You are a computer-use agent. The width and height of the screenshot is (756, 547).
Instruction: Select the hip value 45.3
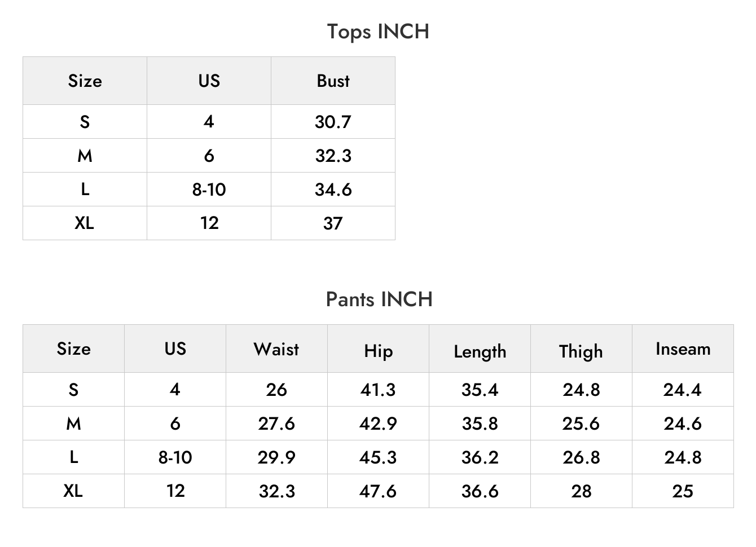pyautogui.click(x=378, y=457)
